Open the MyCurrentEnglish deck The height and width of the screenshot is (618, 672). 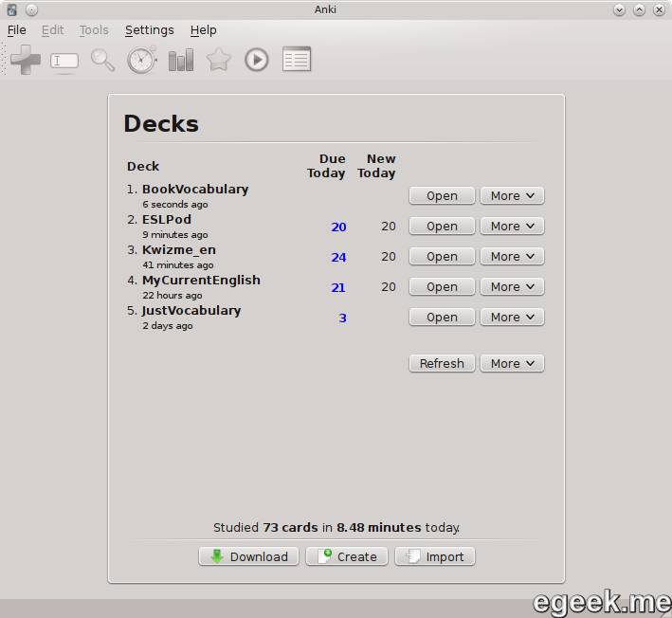coord(442,286)
